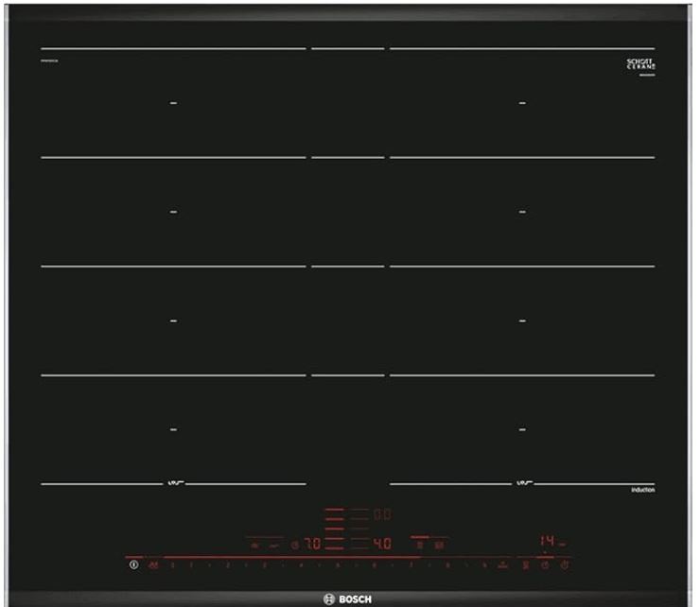Tap the second flex-zone symbol right of 4.0
700x607 pixels.
(x=439, y=545)
